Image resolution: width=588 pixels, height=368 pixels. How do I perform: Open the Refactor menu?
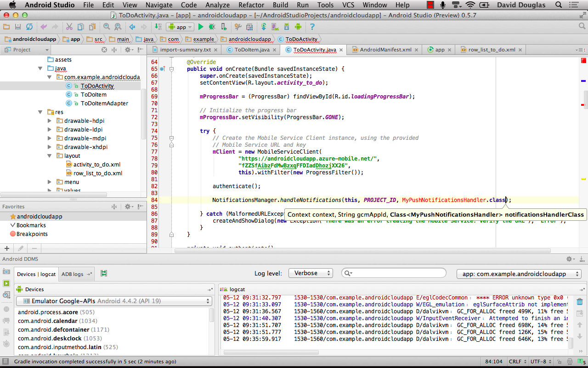(251, 5)
